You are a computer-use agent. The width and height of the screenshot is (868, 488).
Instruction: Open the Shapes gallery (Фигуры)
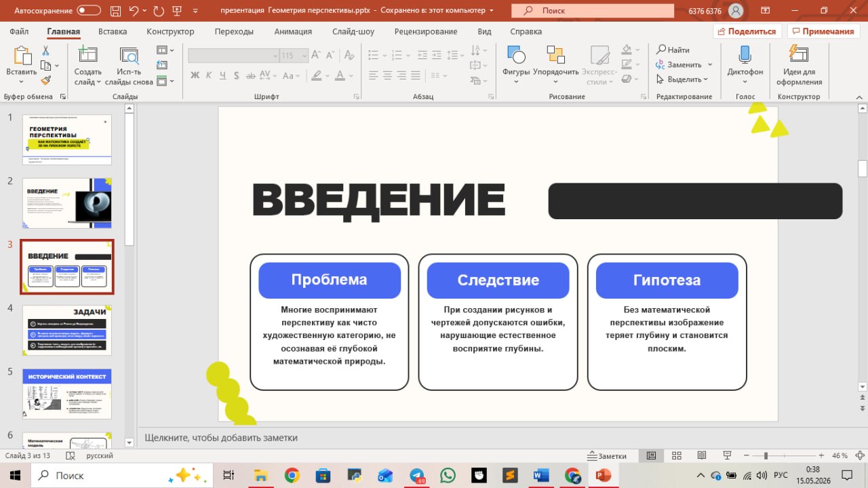515,64
